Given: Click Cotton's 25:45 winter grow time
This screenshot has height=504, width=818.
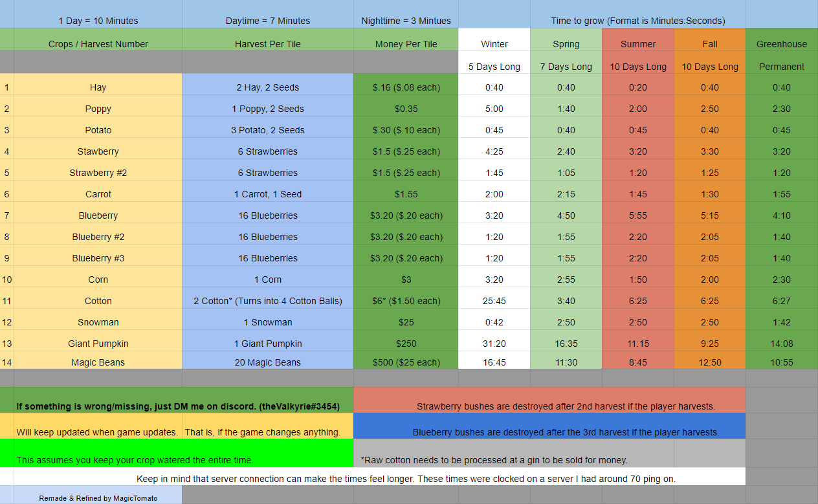Looking at the screenshot, I should coord(494,301).
